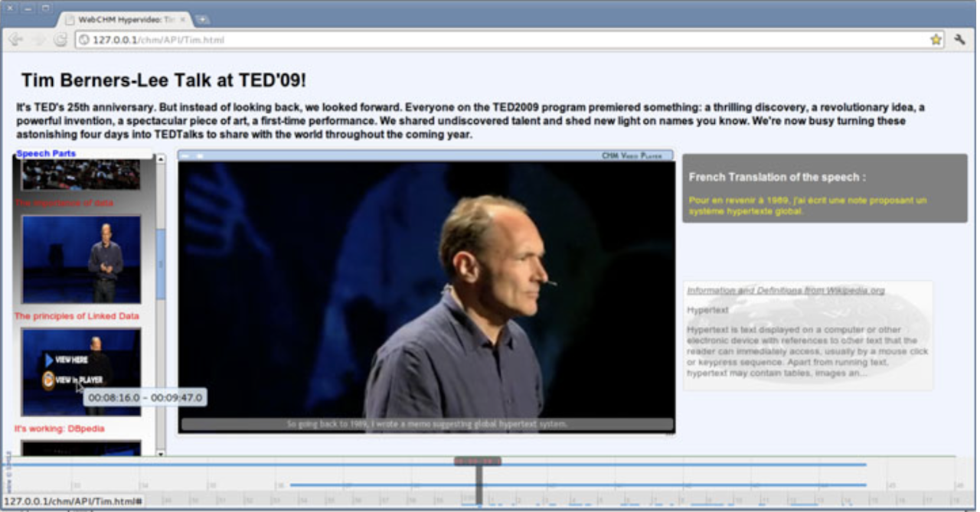Open the Information and Definitions from Wikipedia.org link

(x=786, y=291)
